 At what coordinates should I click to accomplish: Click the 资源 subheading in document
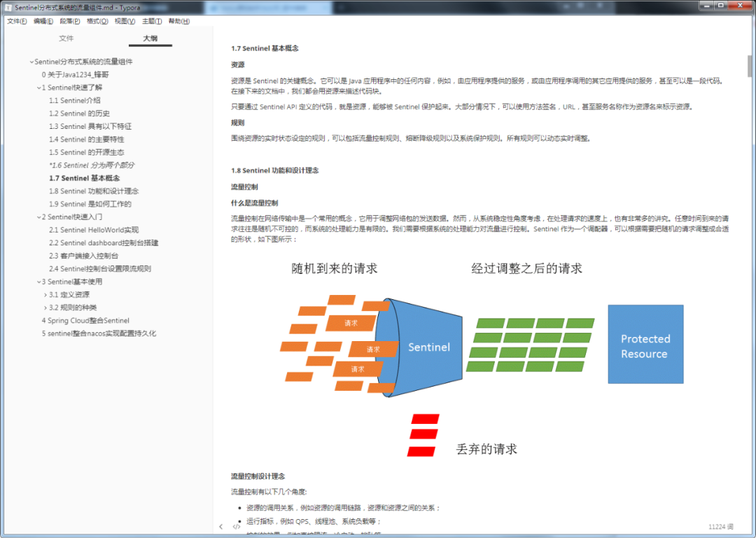pyautogui.click(x=238, y=64)
